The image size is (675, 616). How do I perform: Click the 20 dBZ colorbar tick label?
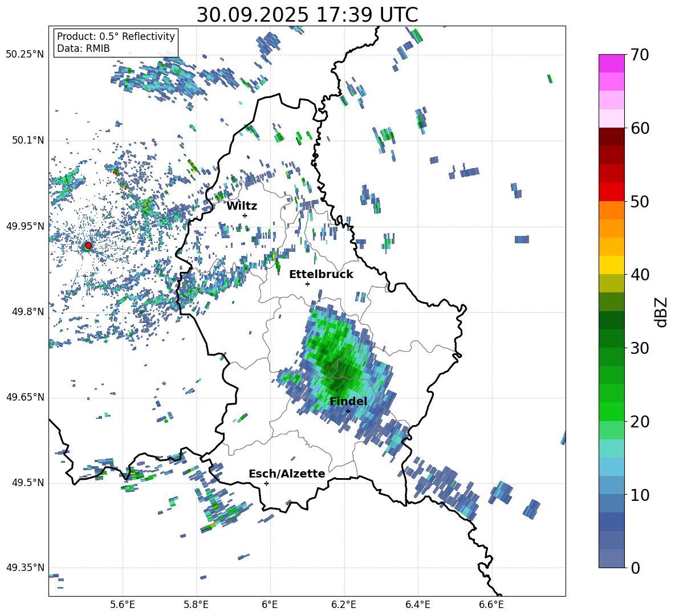(x=639, y=422)
